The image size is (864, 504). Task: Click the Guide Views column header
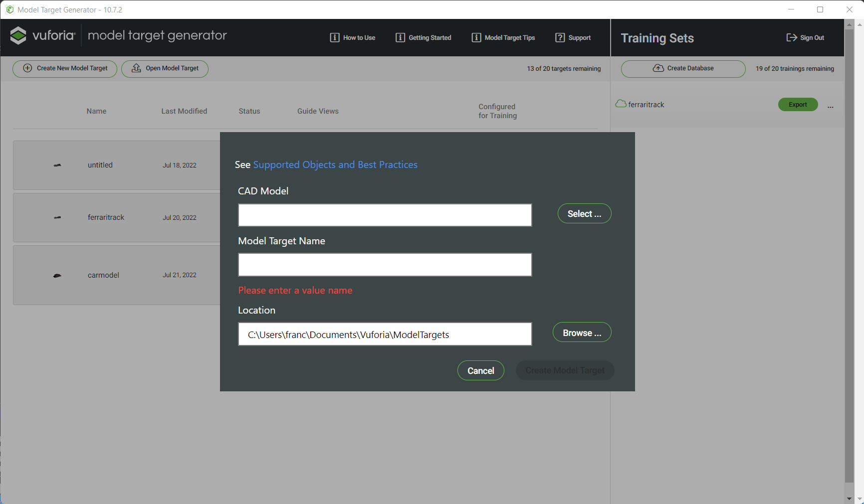tap(318, 111)
